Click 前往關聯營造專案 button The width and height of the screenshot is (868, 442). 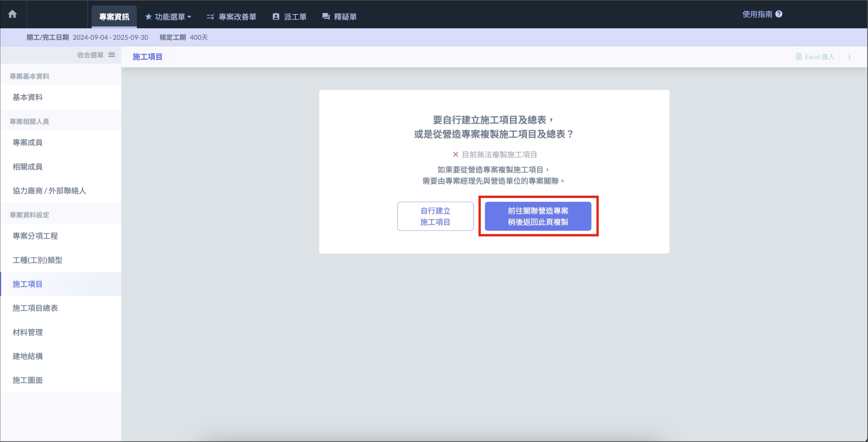pyautogui.click(x=538, y=216)
